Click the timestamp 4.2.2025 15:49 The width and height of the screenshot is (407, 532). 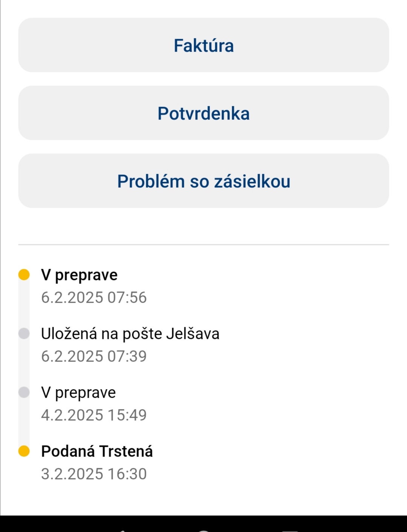coord(94,415)
